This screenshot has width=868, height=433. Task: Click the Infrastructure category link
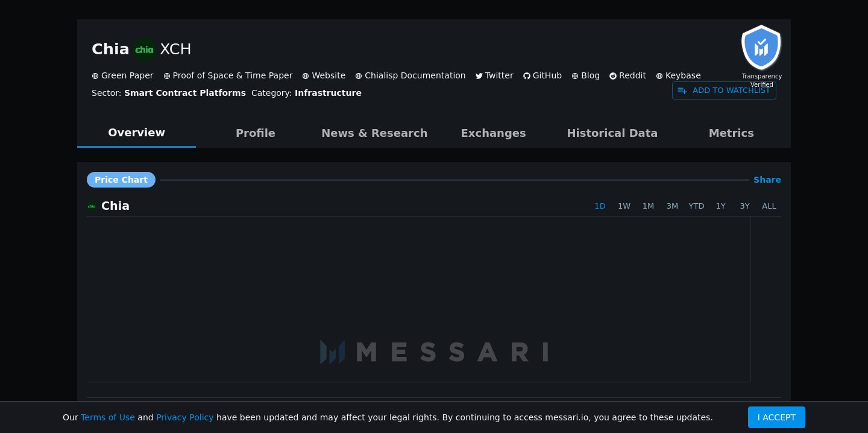point(328,93)
